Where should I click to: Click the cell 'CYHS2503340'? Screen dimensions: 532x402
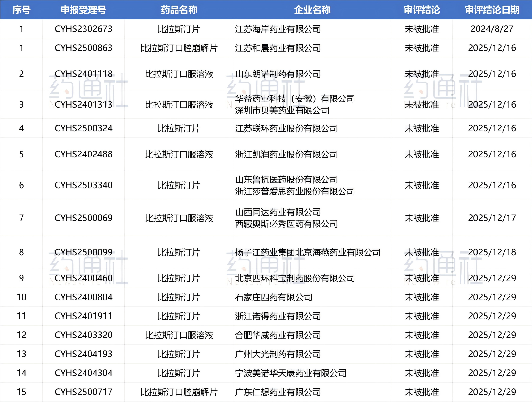[x=84, y=185]
